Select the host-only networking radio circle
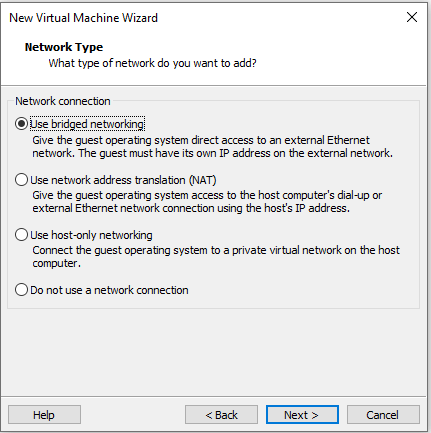Viewport: 431px width, 433px height. coord(21,235)
